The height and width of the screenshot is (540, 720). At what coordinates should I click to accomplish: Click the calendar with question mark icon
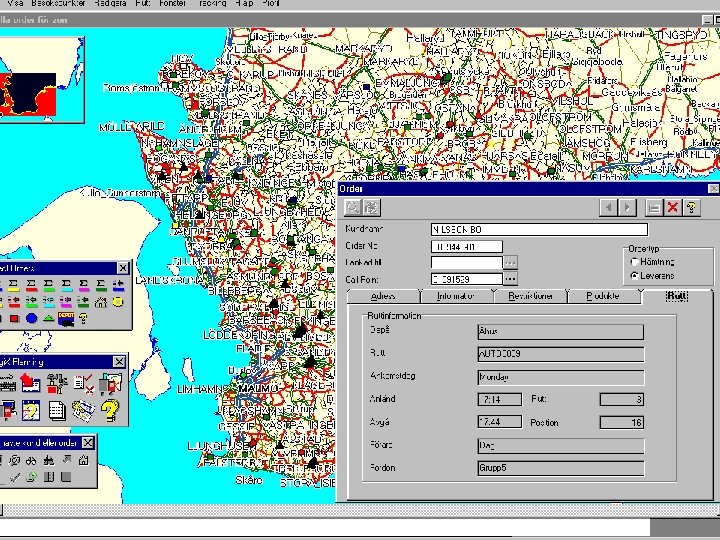click(x=30, y=411)
